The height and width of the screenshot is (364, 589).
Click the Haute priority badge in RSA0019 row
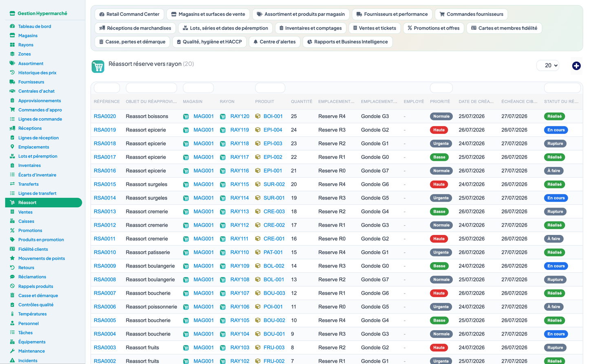[439, 130]
